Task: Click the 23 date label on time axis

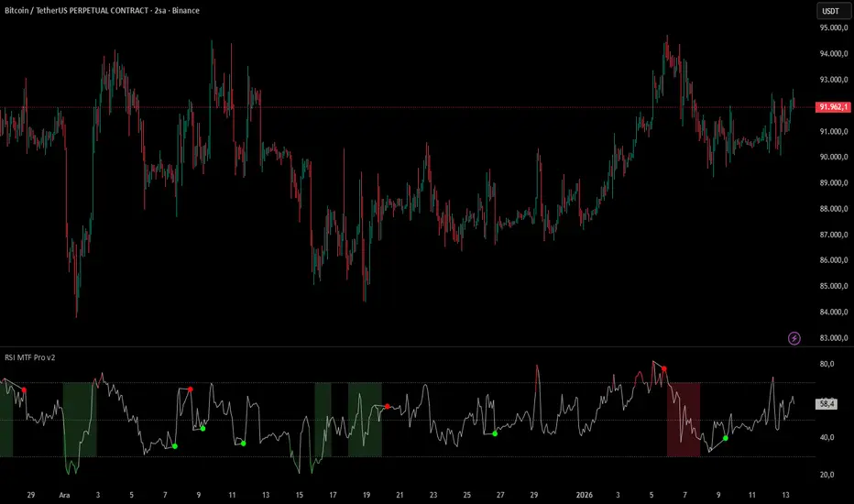Action: tap(433, 495)
